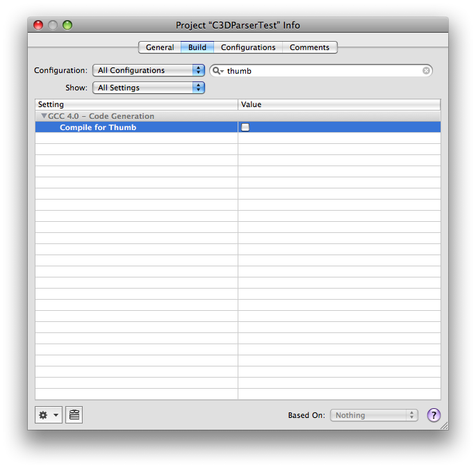Open the purple help button
The image size is (476, 468).
click(434, 415)
